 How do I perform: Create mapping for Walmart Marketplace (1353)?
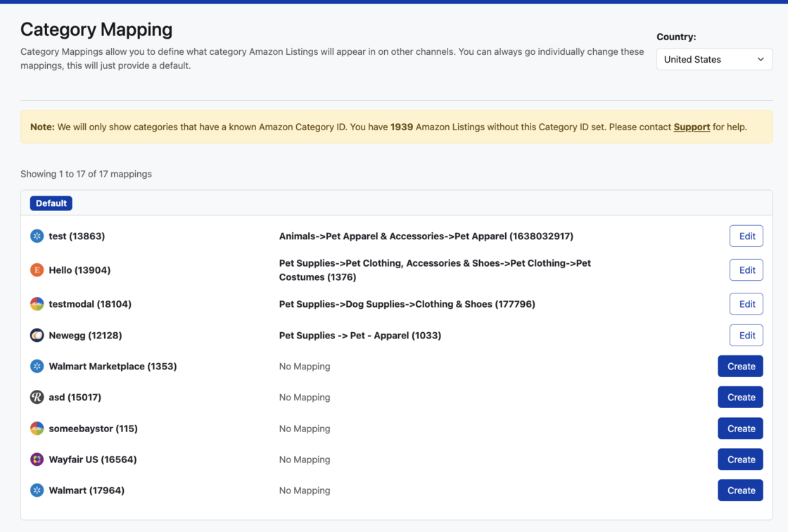point(740,366)
